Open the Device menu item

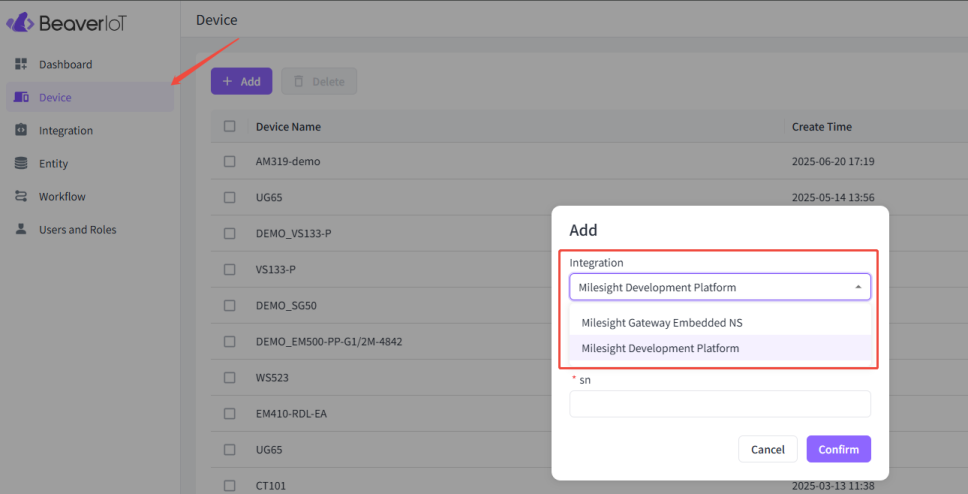[90, 97]
